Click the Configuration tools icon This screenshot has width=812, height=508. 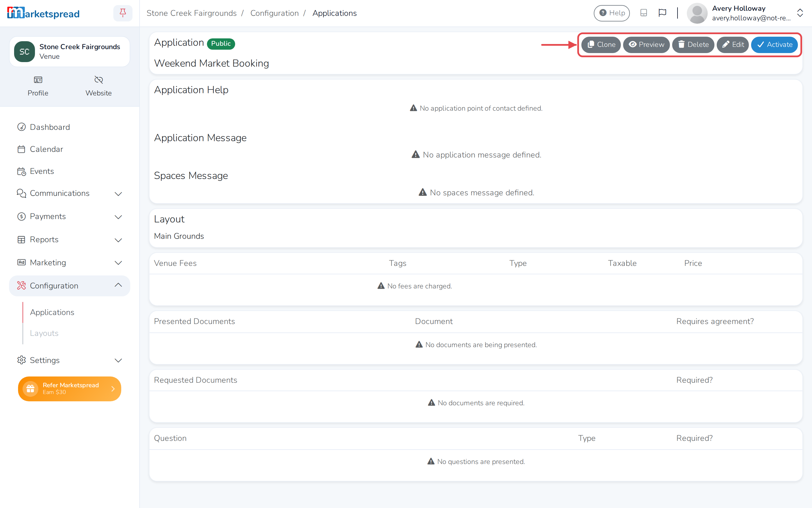(21, 286)
